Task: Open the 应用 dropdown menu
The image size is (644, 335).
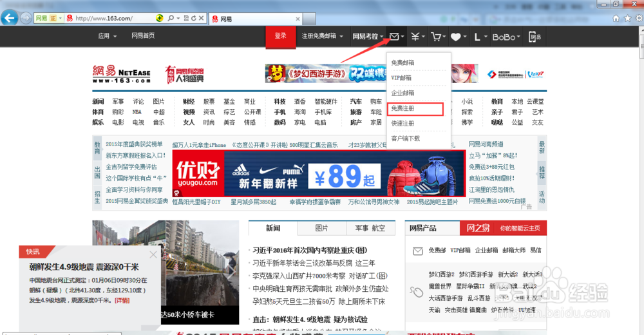Action: [107, 36]
